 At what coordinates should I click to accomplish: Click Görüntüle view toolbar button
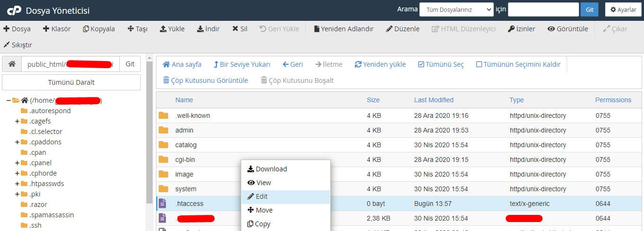568,29
